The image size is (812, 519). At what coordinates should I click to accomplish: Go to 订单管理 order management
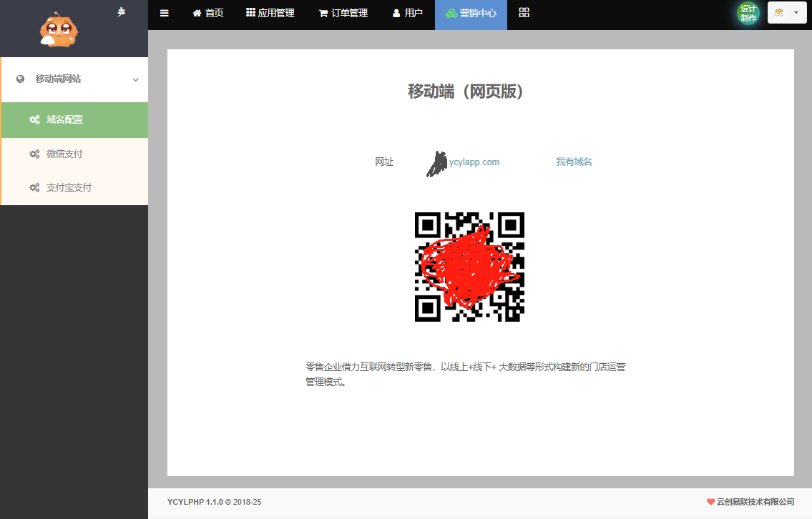point(343,13)
